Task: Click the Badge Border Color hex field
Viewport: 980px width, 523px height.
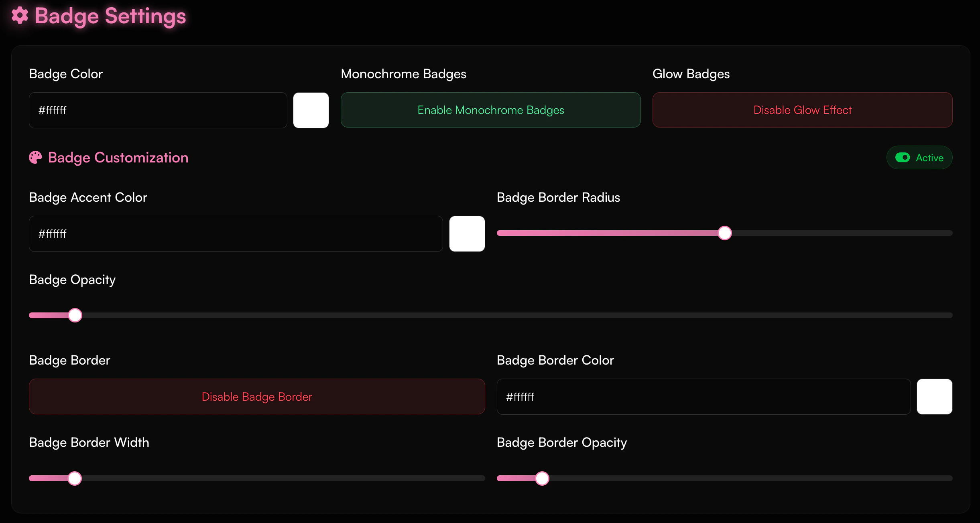Action: pyautogui.click(x=703, y=397)
